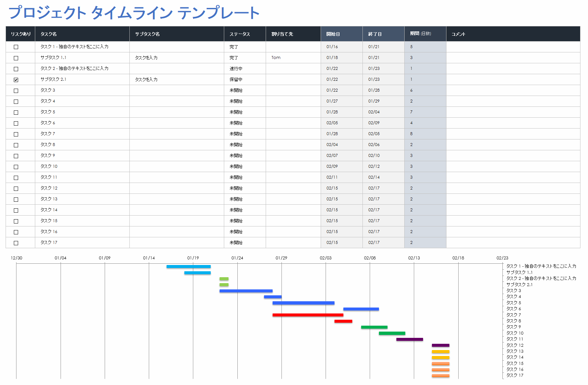Select the light blue タスク 1 Gantt bar
The image size is (588, 385).
click(189, 267)
